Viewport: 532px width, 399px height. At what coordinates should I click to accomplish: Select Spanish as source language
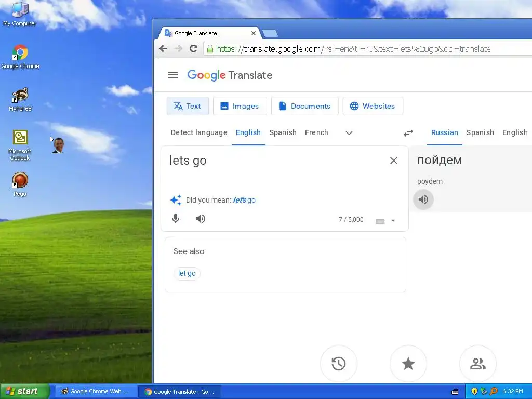click(283, 132)
